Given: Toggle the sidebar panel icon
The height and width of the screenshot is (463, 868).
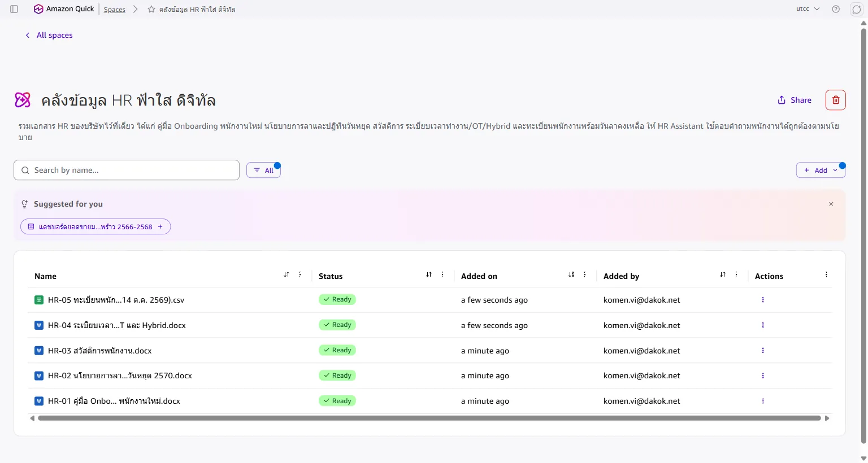Looking at the screenshot, I should pyautogui.click(x=14, y=9).
